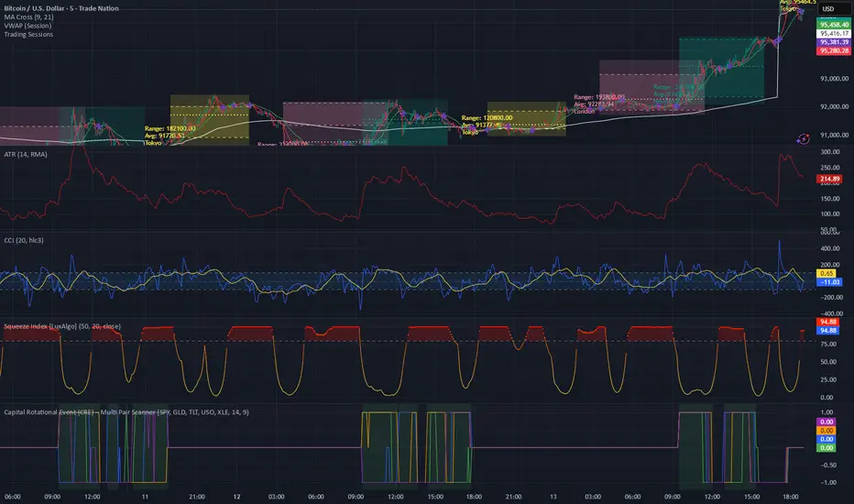The image size is (854, 504).
Task: Click the Squeeze Index [LuxAlgo] pane label
Action: click(62, 326)
